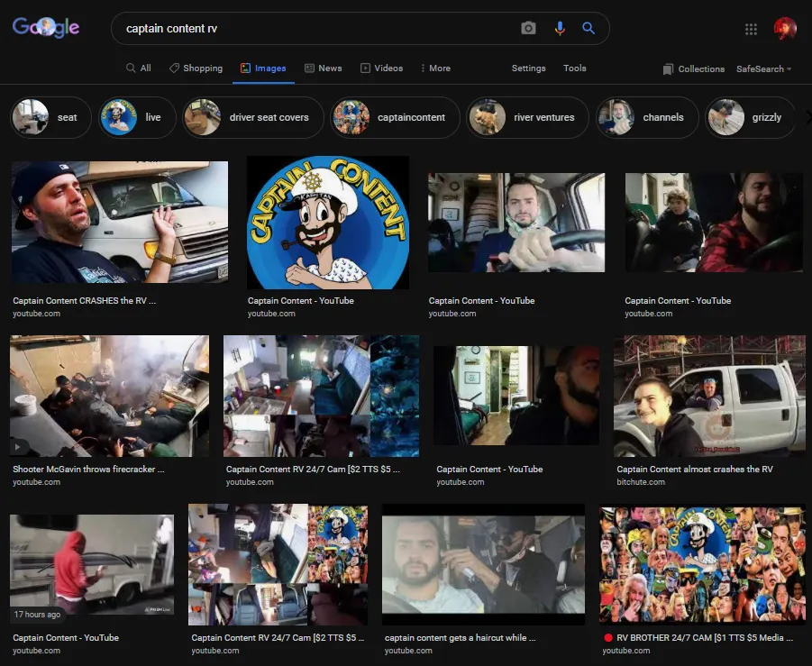Switch to the Shopping tab
Viewport: 812px width, 666px height.
pos(196,68)
